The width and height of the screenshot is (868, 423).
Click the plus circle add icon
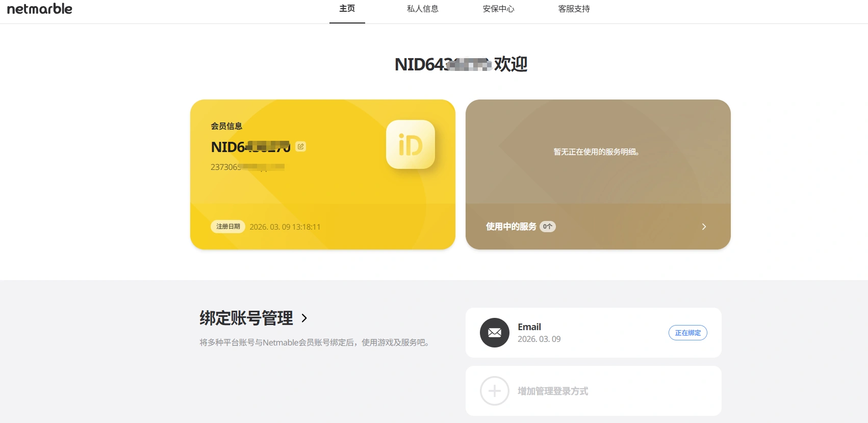pyautogui.click(x=495, y=391)
